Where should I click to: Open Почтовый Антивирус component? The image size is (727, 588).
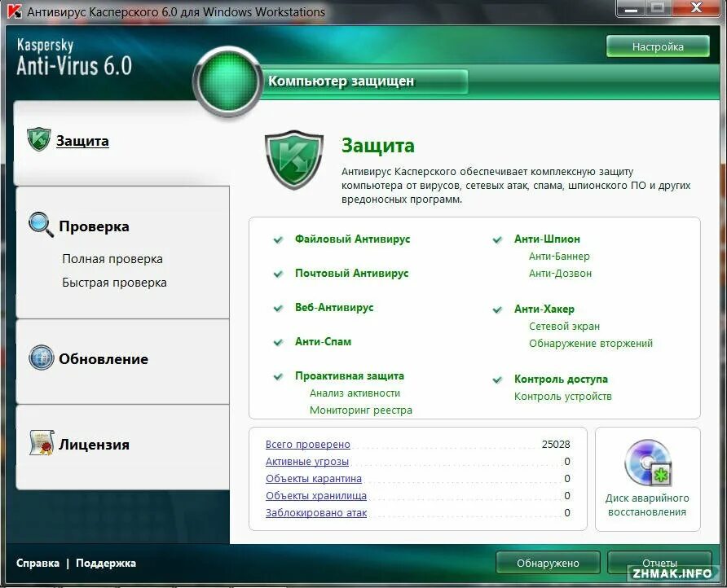[351, 274]
